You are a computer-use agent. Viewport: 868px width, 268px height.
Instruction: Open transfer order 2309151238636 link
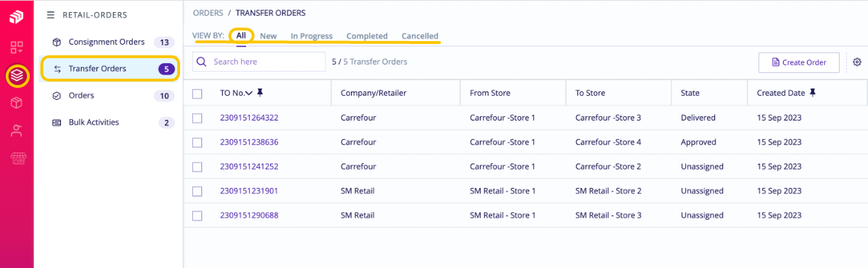point(249,143)
